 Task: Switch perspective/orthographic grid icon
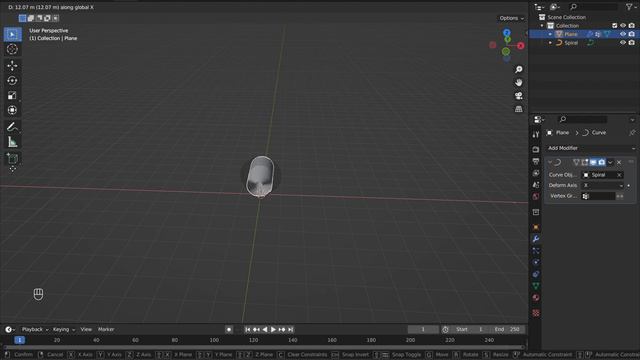[x=518, y=109]
